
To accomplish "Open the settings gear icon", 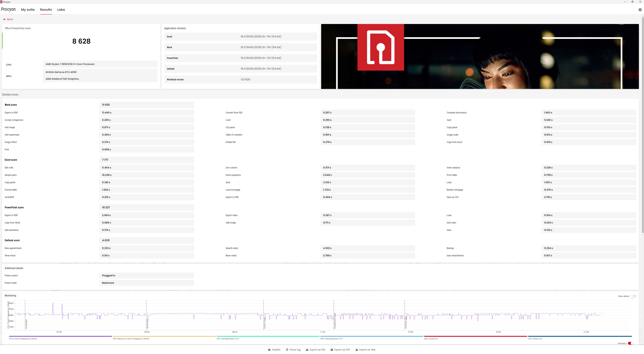I will pyautogui.click(x=640, y=10).
